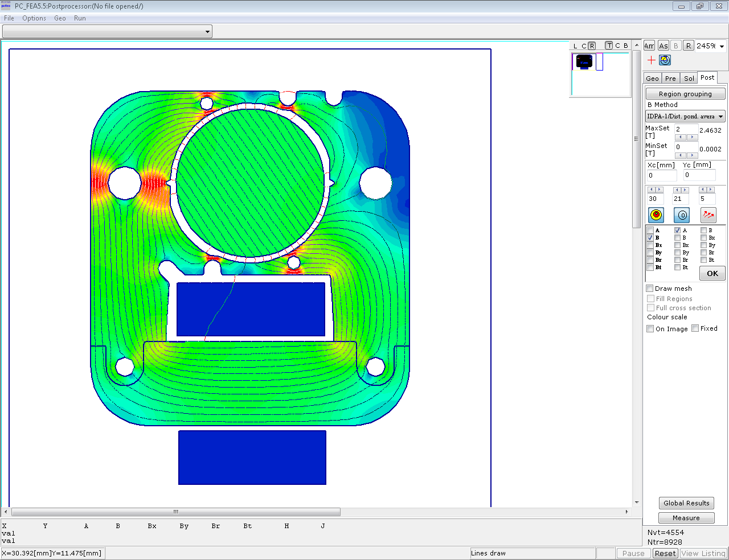
Task: Open the empty toolbar combo box
Action: click(x=107, y=31)
